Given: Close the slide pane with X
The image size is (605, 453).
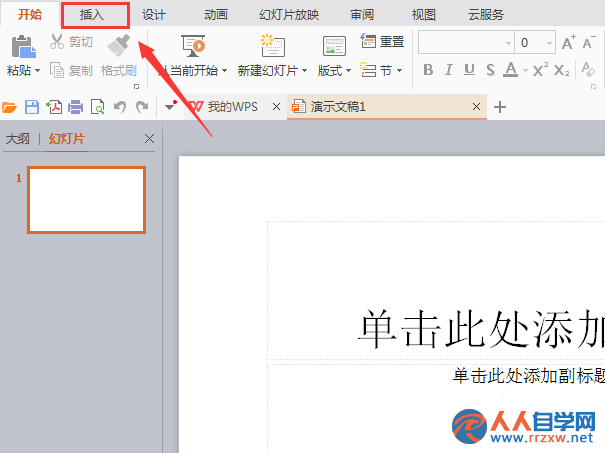Looking at the screenshot, I should click(x=149, y=139).
